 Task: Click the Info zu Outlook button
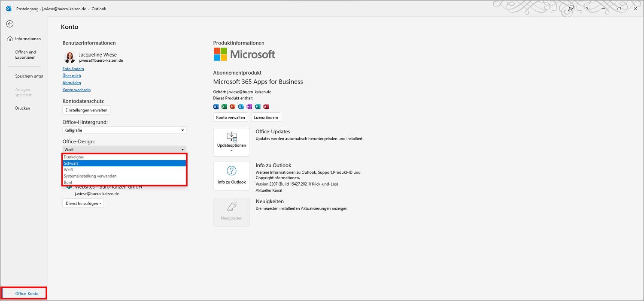pyautogui.click(x=231, y=176)
